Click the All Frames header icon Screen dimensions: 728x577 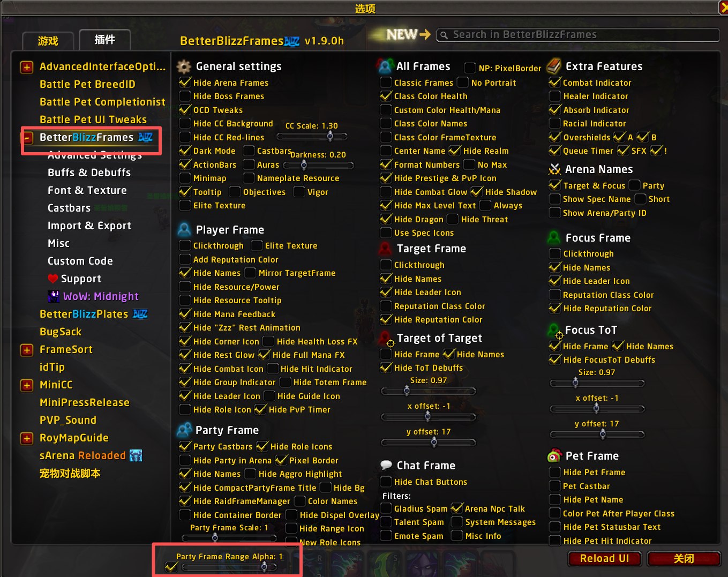(385, 66)
